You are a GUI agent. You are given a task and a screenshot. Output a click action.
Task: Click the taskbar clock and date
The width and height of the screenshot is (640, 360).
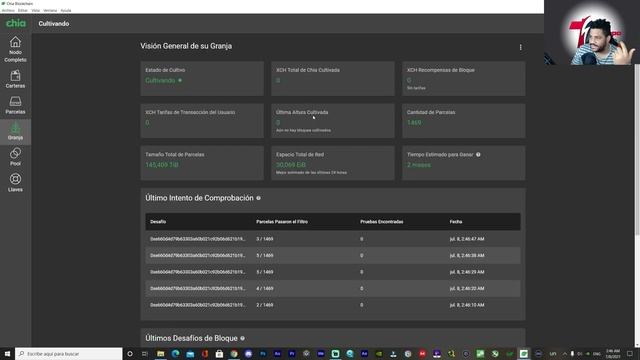[613, 354]
